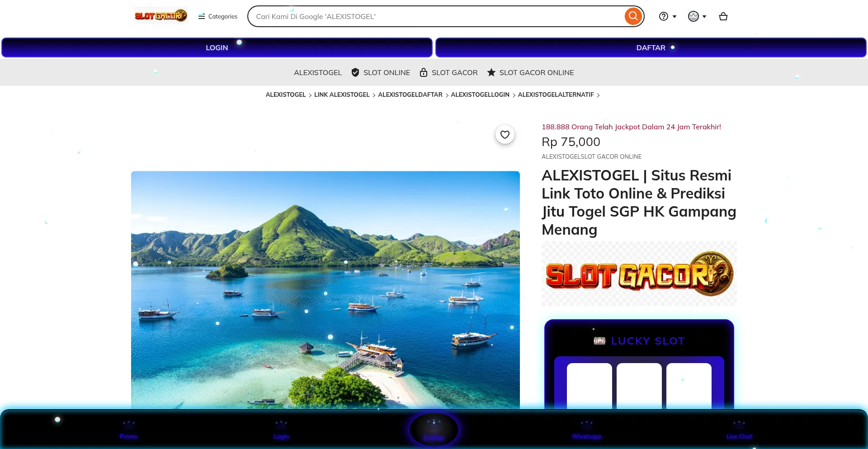868x449 pixels.
Task: Click the 'ALEXISTOGELSLOT GACOR ONLINE' label
Action: click(x=591, y=156)
